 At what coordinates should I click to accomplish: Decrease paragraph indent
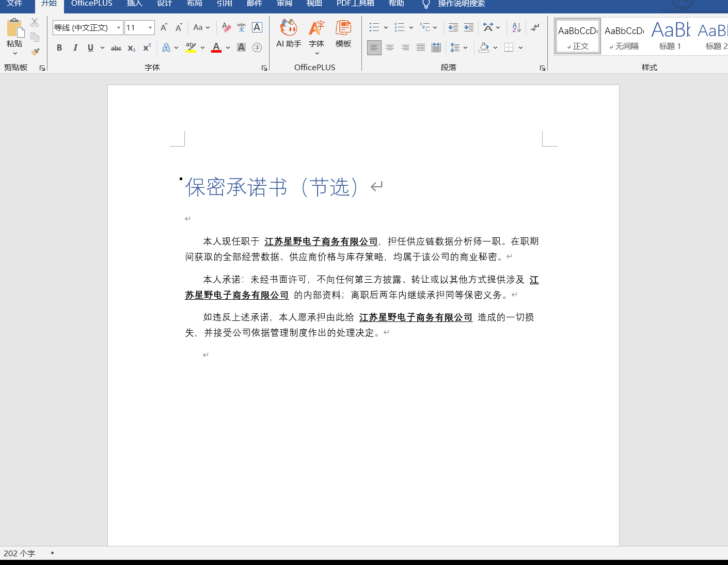(x=453, y=27)
